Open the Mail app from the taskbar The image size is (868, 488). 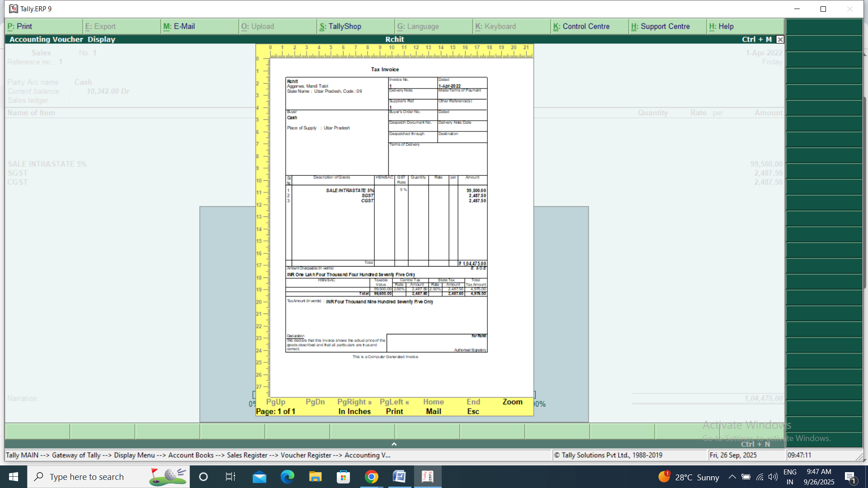[x=259, y=477]
